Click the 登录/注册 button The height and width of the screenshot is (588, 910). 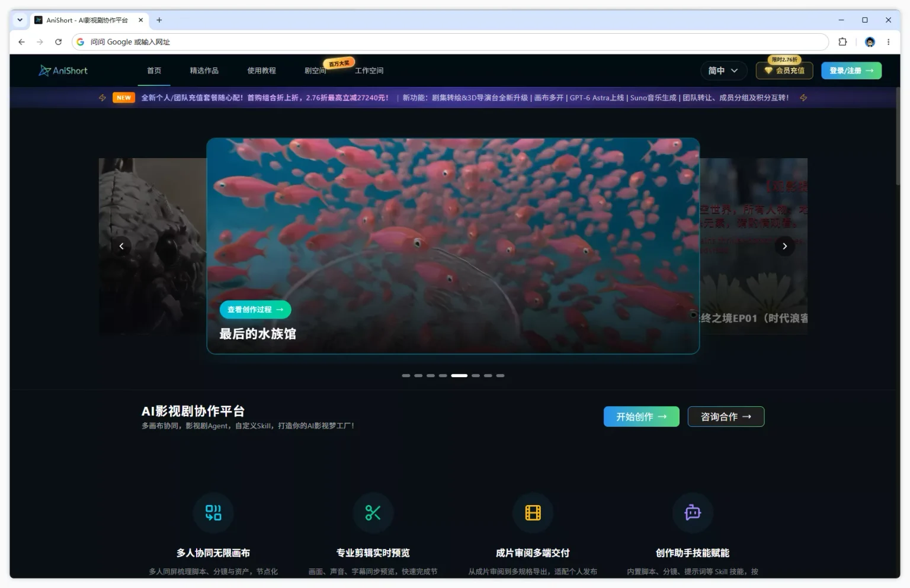(x=851, y=70)
